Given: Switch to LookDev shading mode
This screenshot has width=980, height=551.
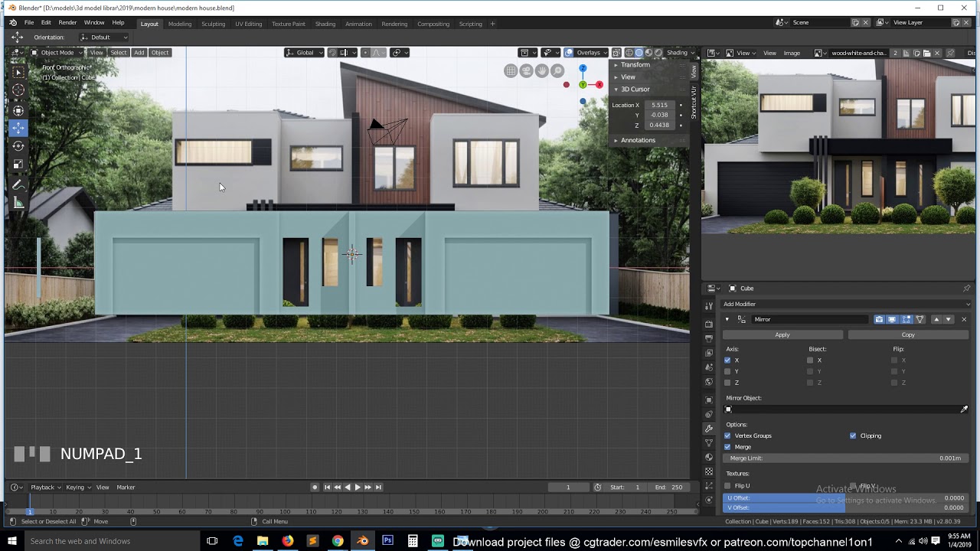Looking at the screenshot, I should pos(648,53).
